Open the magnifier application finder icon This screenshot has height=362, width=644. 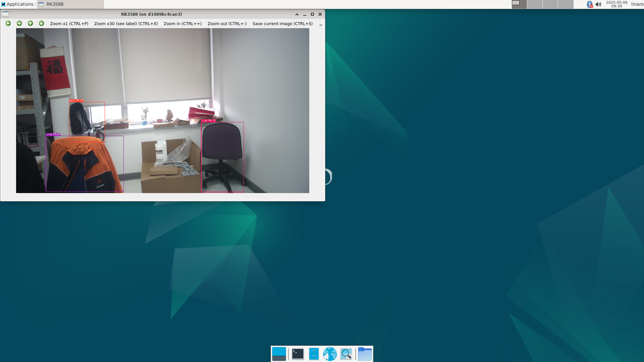pos(346,354)
